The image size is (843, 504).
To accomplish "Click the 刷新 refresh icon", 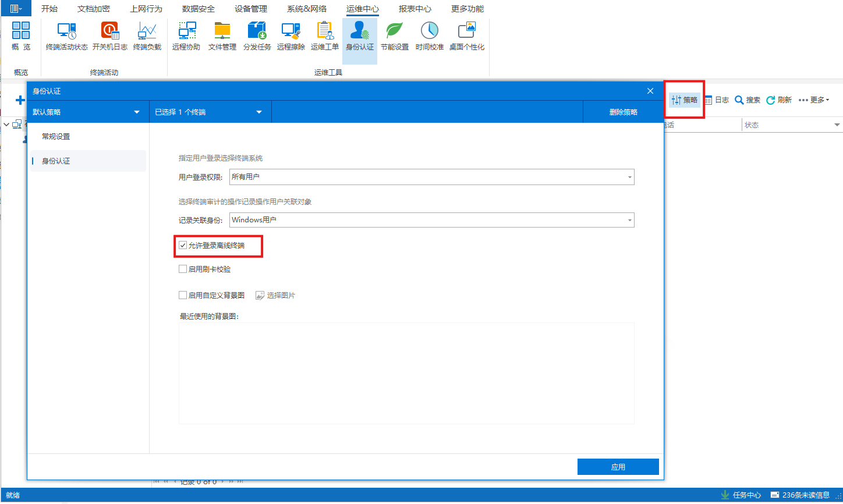I will pyautogui.click(x=770, y=100).
